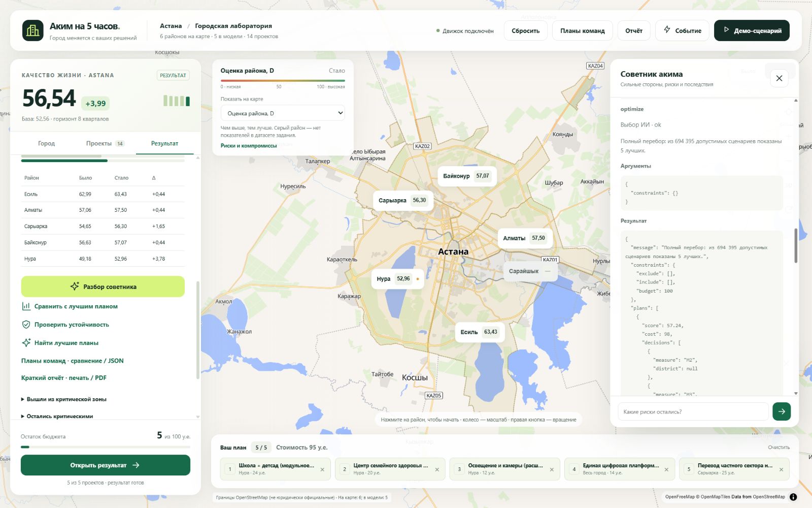Click the Какие риски остались? input field
This screenshot has height=508, width=812.
(x=693, y=411)
